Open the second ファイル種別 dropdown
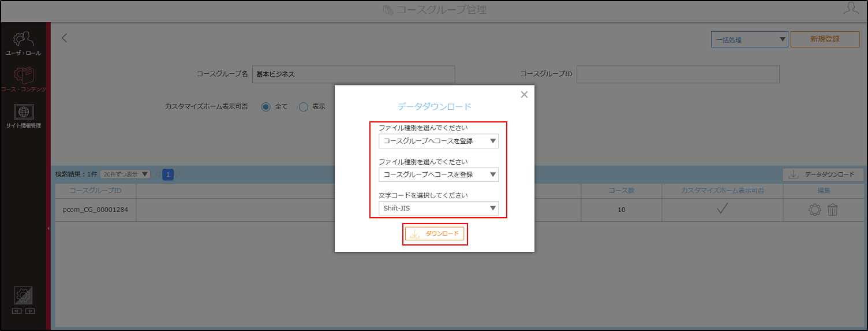The height and width of the screenshot is (331, 868). (x=439, y=174)
